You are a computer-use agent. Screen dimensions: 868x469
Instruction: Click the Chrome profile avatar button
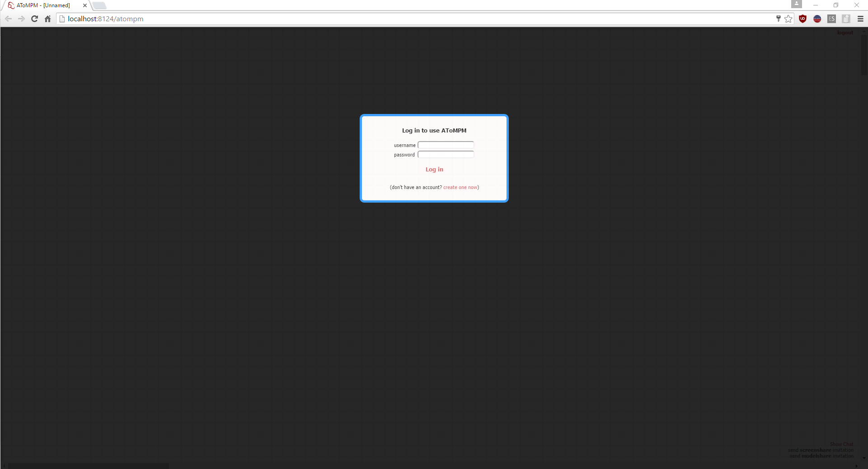(x=797, y=4)
